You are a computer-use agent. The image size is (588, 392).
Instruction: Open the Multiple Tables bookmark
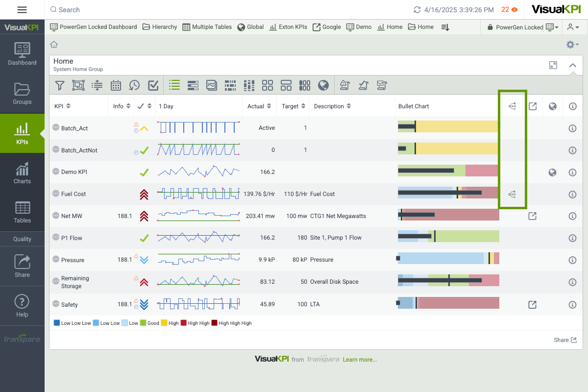[x=207, y=27]
